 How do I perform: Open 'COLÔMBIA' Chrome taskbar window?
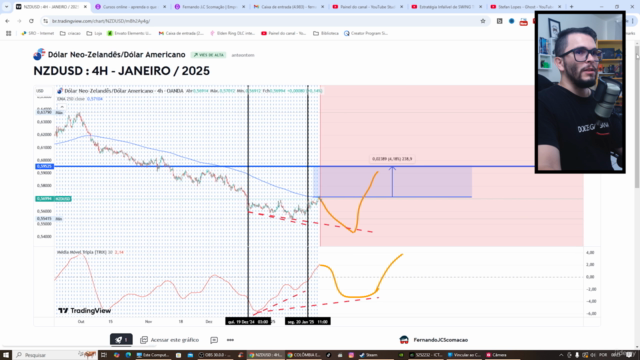tap(304, 355)
